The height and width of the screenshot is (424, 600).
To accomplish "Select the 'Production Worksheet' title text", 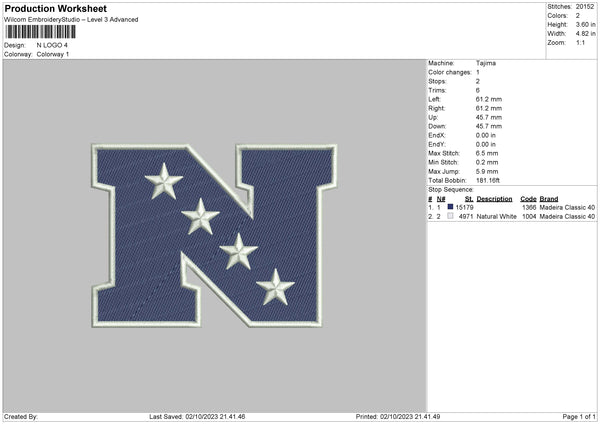I will [55, 8].
